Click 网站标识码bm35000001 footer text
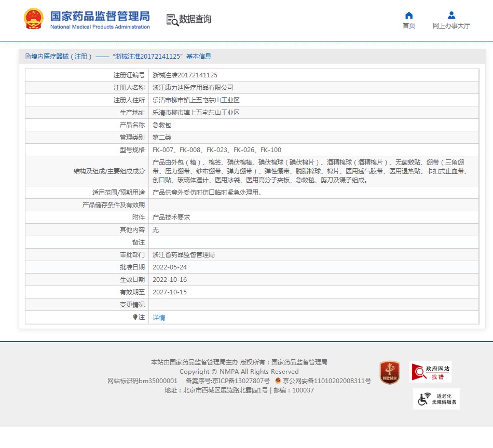The width and height of the screenshot is (493, 448). coord(142,381)
